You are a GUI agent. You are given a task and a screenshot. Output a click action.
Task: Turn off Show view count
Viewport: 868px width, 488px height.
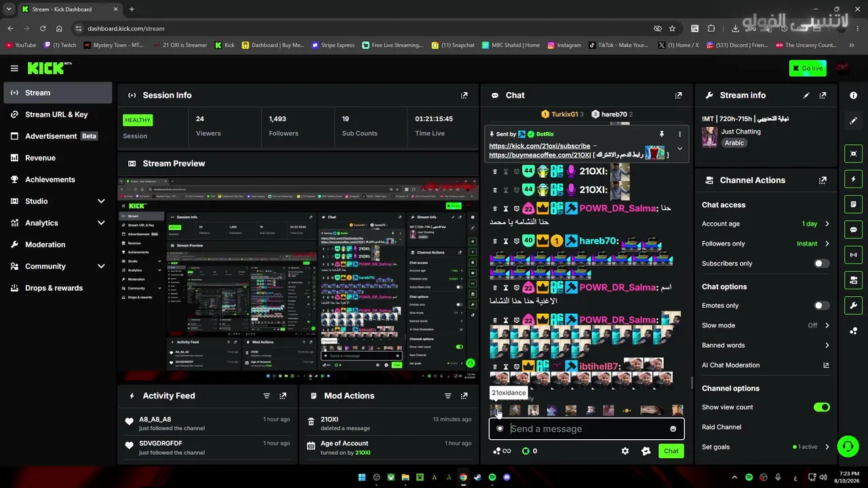point(821,407)
